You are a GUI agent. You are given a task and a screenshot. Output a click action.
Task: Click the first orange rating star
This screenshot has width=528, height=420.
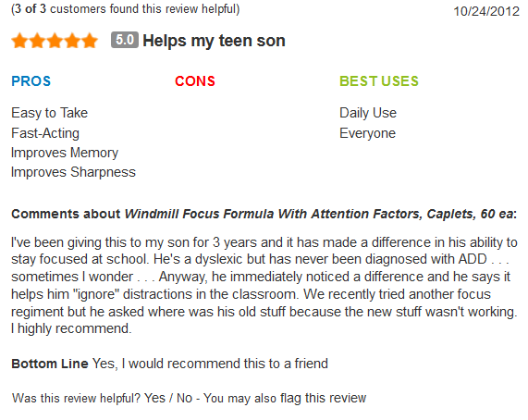(19, 41)
